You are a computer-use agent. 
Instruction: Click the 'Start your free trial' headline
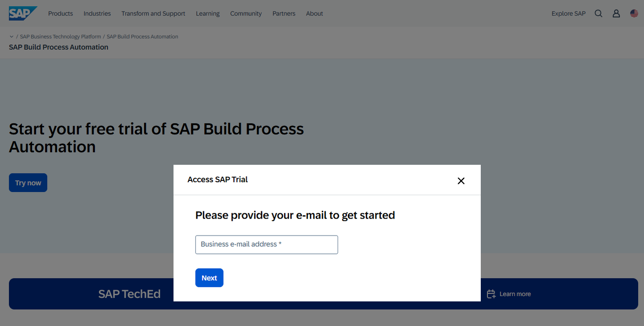(x=157, y=137)
